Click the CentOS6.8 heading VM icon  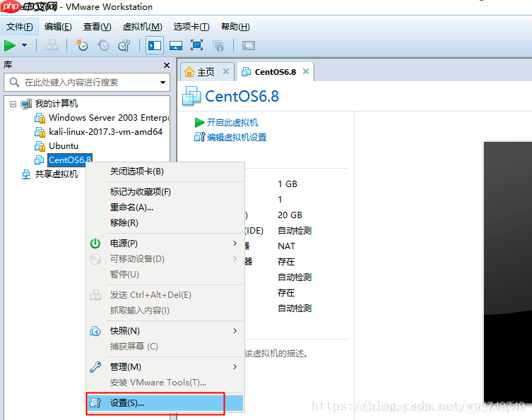(191, 96)
